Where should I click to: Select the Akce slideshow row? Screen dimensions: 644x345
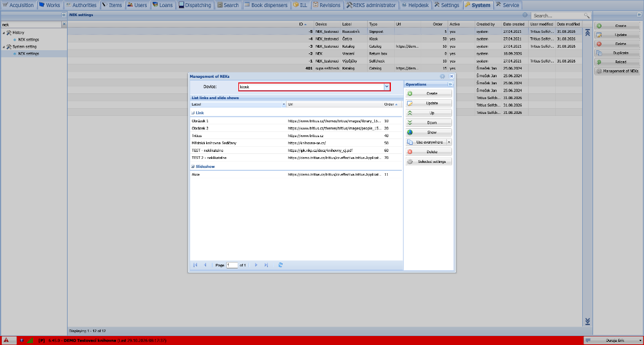coord(296,174)
